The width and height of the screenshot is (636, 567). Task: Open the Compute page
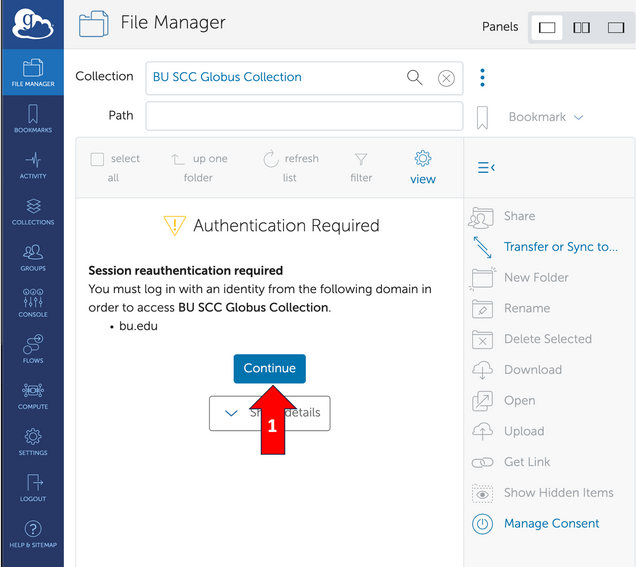tap(33, 395)
